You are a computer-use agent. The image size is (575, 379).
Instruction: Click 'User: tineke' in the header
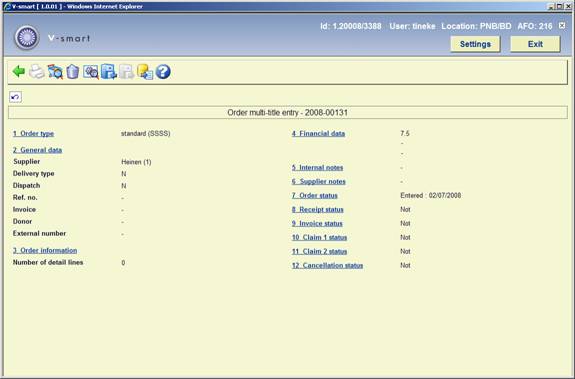pyautogui.click(x=412, y=26)
